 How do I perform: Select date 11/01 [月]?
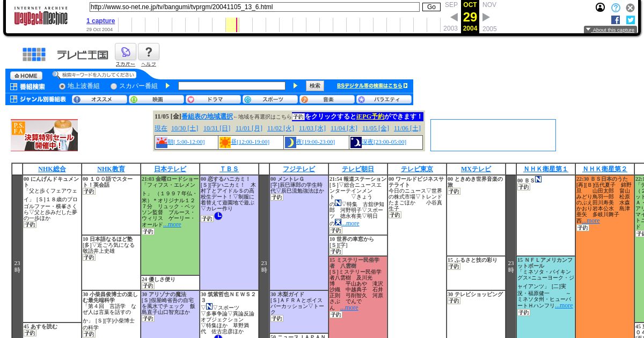pyautogui.click(x=249, y=128)
